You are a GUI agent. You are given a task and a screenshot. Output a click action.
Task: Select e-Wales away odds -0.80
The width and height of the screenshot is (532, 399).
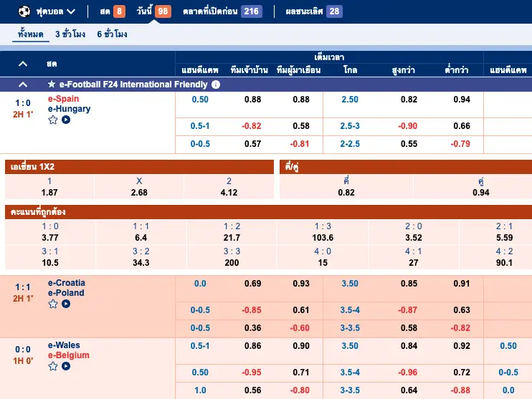pos(300,390)
